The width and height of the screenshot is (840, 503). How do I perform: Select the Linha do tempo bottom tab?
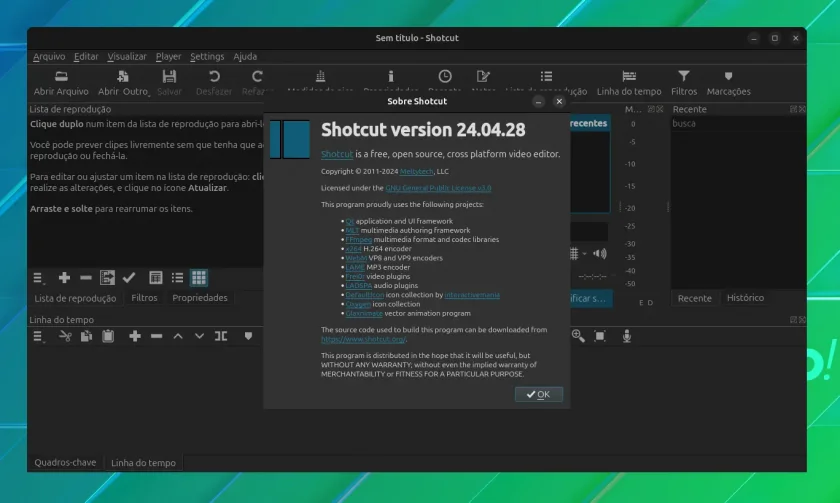coord(143,463)
